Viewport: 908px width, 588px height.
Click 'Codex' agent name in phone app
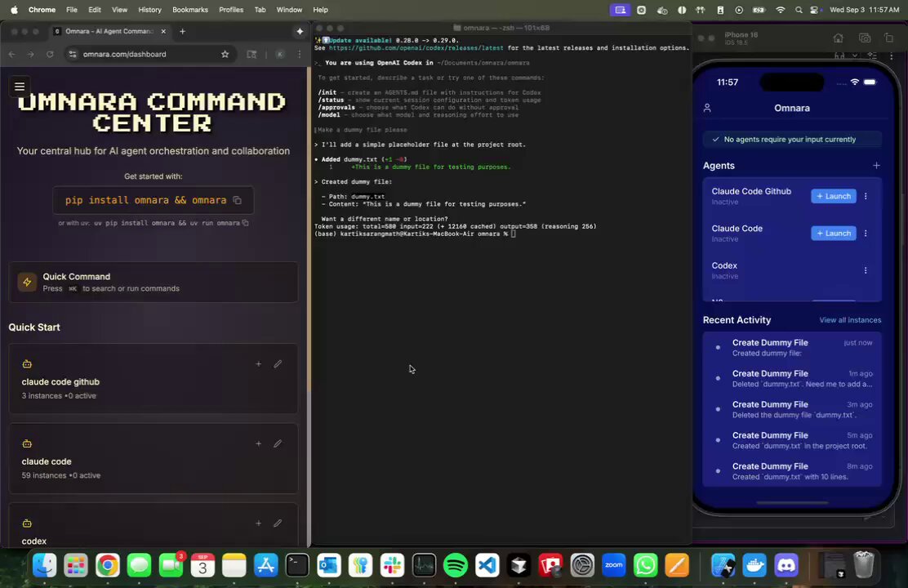coord(723,266)
